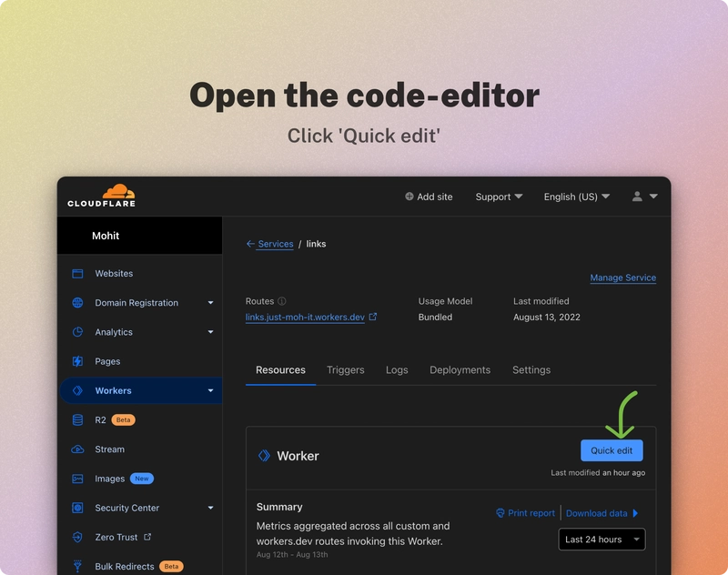Click the Print report link
Viewport: 728px width, 575px height.
pyautogui.click(x=531, y=513)
